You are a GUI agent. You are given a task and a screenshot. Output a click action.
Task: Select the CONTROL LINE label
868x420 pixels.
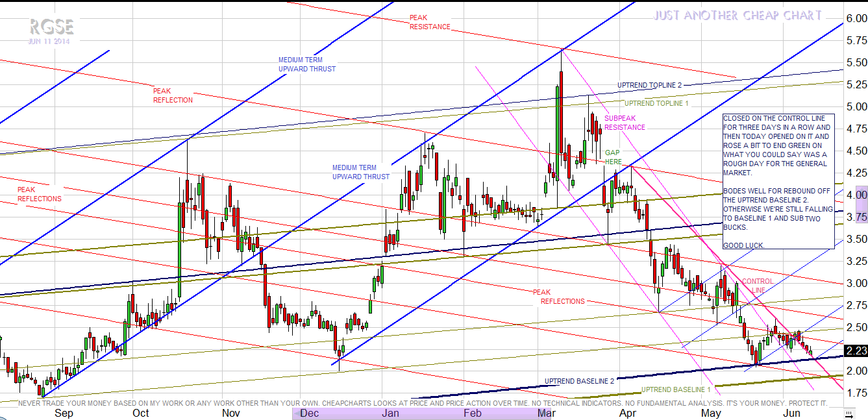758,286
